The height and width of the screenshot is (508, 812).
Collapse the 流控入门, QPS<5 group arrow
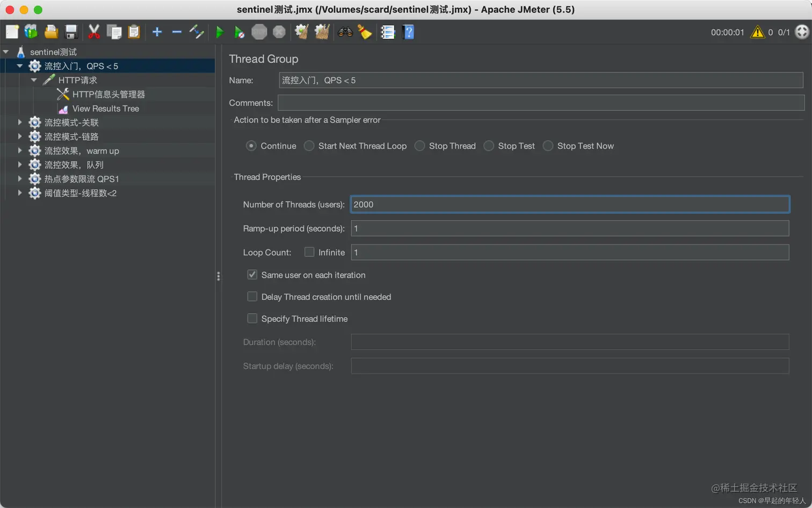[20, 66]
